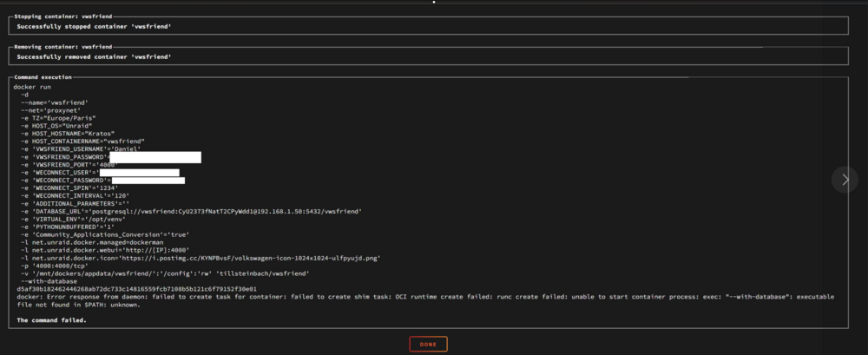Click 'The command failed.' message
Viewport: 868px width, 355px height.
51,320
